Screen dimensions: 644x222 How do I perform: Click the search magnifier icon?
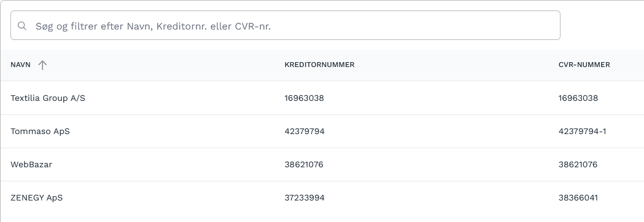click(x=22, y=26)
